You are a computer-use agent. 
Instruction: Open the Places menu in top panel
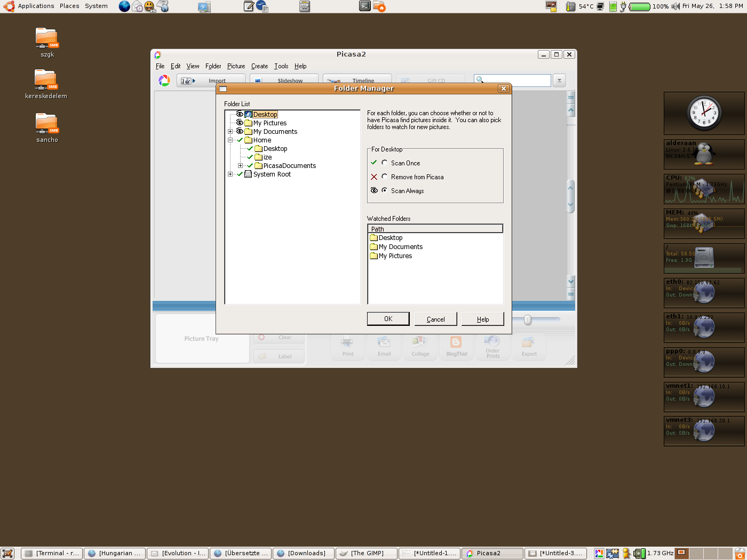coord(69,6)
